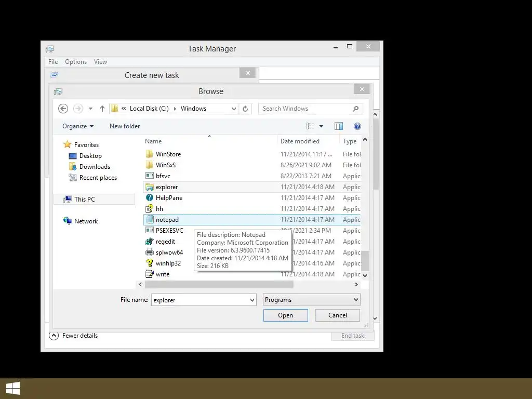This screenshot has width=532, height=399.
Task: Open the address bar history dropdown
Action: (234, 109)
